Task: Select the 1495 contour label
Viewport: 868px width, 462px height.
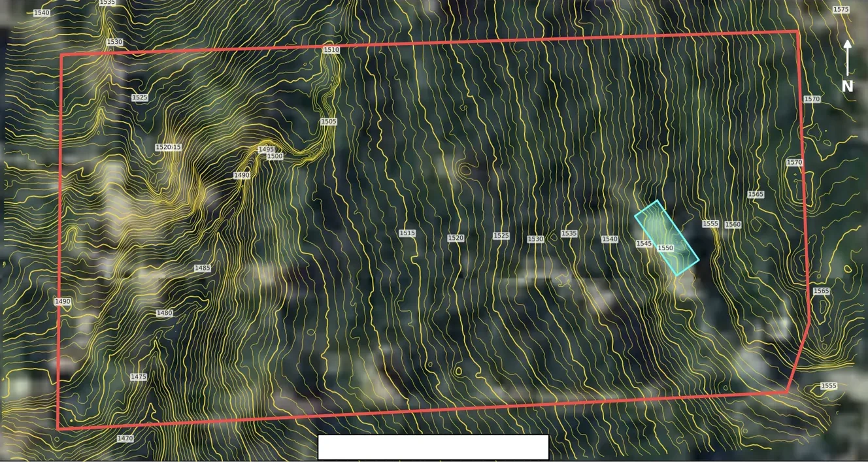Action: click(266, 150)
